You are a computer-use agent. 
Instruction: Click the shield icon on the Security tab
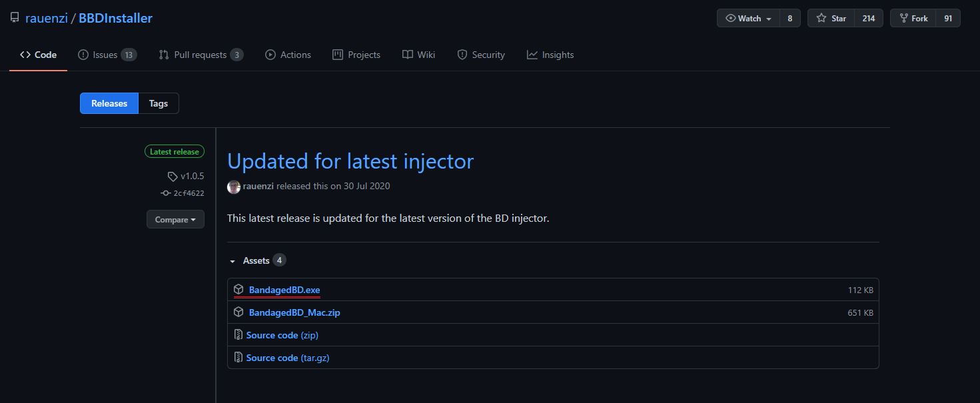(x=462, y=55)
